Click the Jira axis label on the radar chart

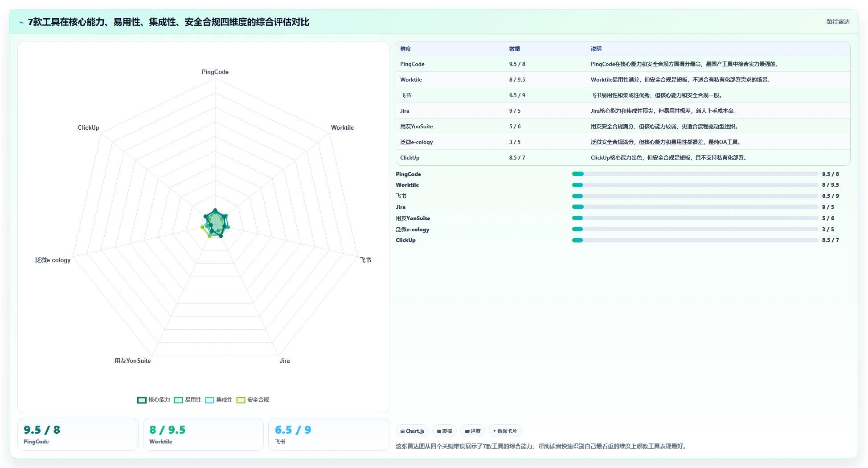pos(285,361)
